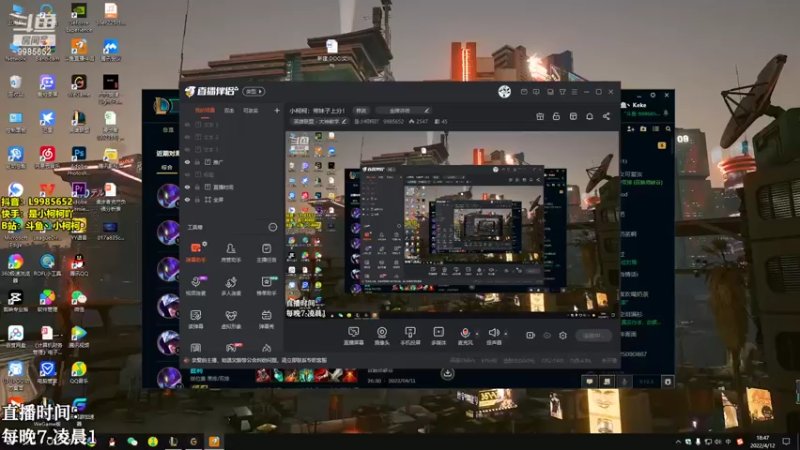Viewport: 800px width, 450px height.
Task: Click the start live streaming button
Action: pos(594,335)
